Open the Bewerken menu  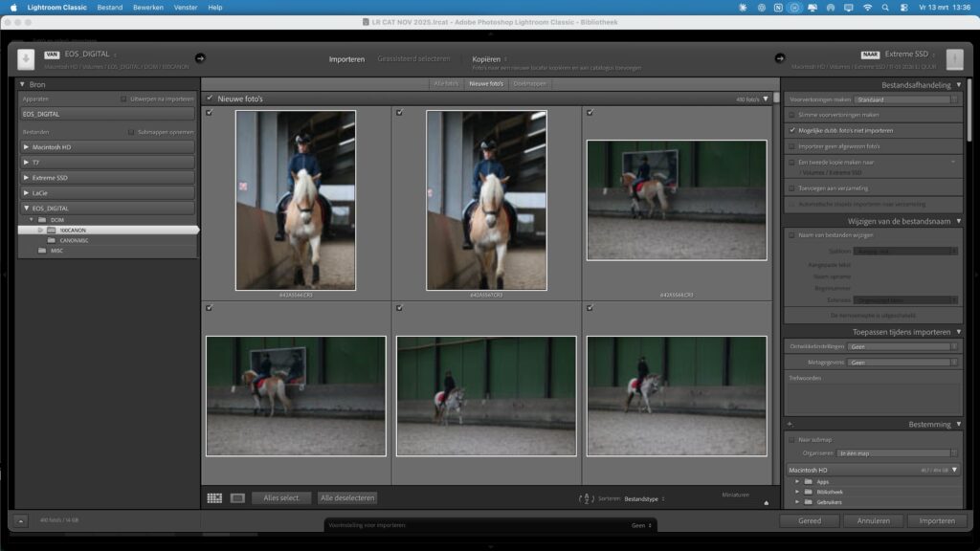tap(147, 7)
